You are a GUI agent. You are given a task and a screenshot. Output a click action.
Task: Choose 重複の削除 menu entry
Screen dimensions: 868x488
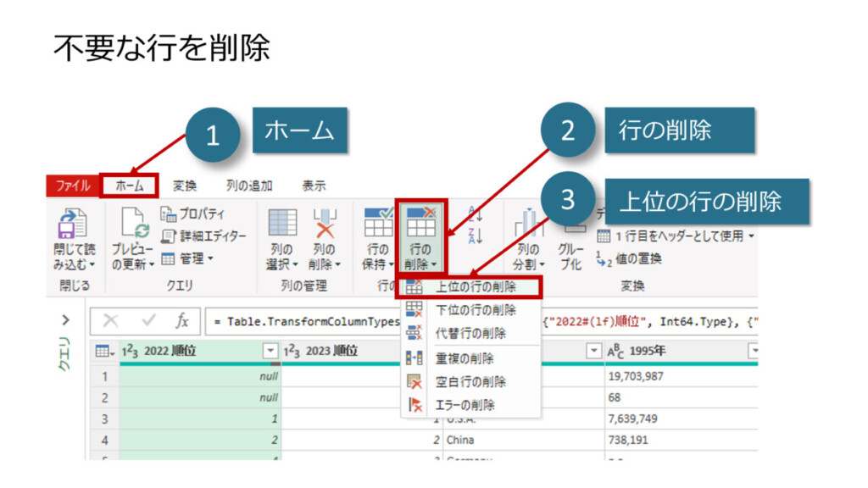[465, 359]
